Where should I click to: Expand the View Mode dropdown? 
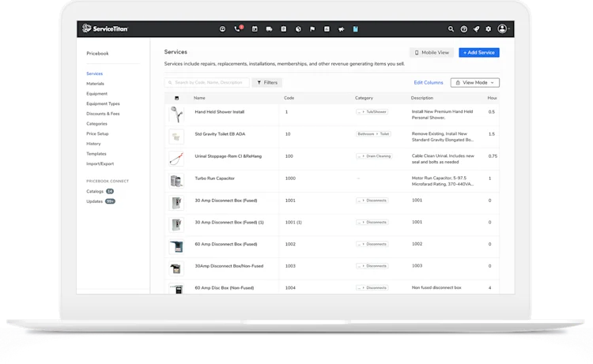pyautogui.click(x=474, y=83)
